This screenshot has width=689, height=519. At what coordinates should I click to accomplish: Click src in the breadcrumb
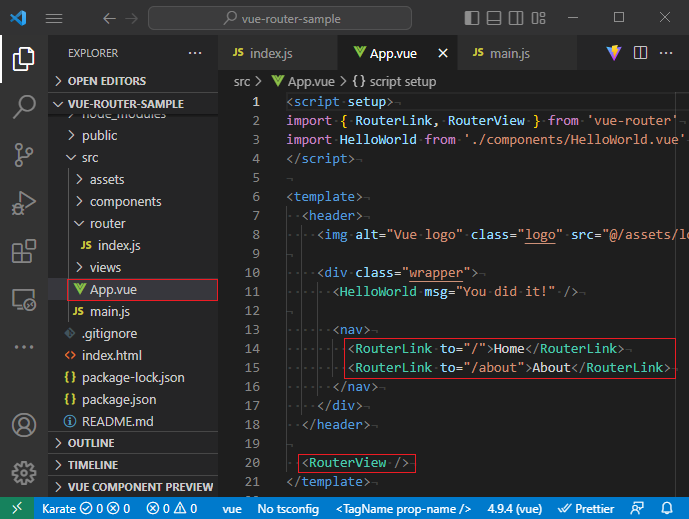[242, 82]
